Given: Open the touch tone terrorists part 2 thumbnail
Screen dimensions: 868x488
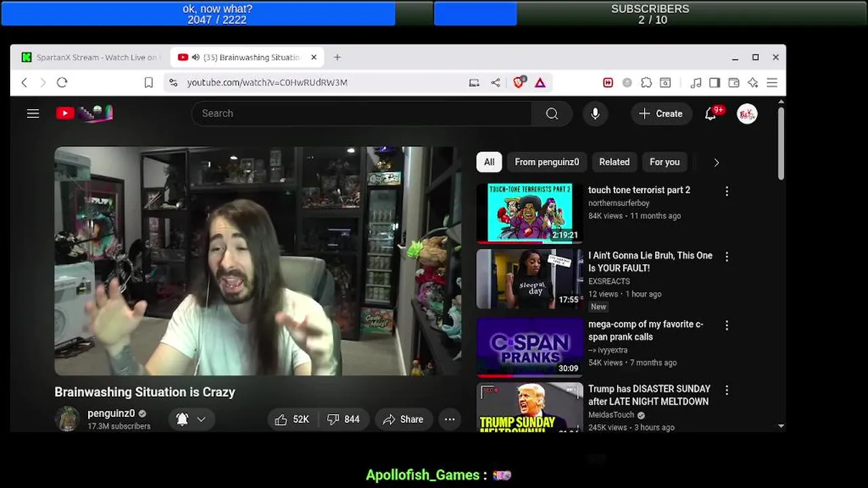Looking at the screenshot, I should point(530,213).
